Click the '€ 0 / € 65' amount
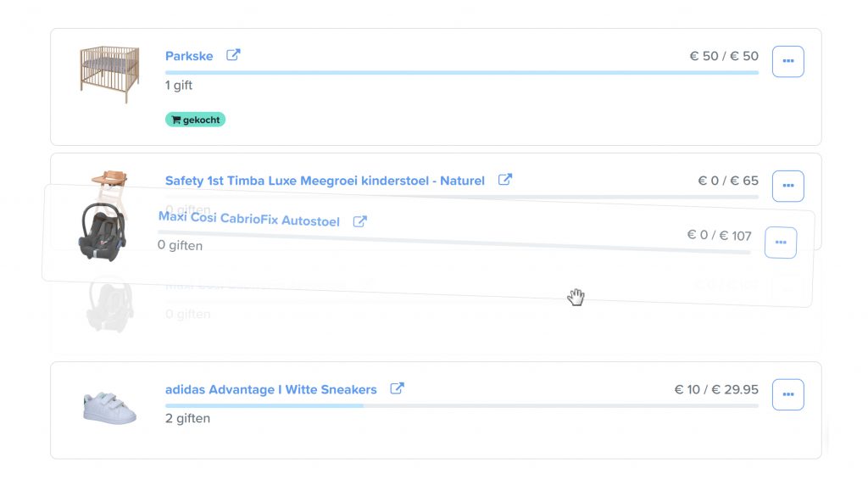Viewport: 868px width, 491px height. click(728, 181)
